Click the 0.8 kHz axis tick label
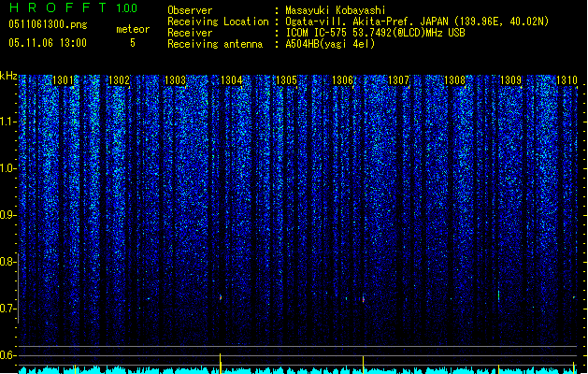Image resolution: width=588 pixels, height=374 pixels. 8,262
